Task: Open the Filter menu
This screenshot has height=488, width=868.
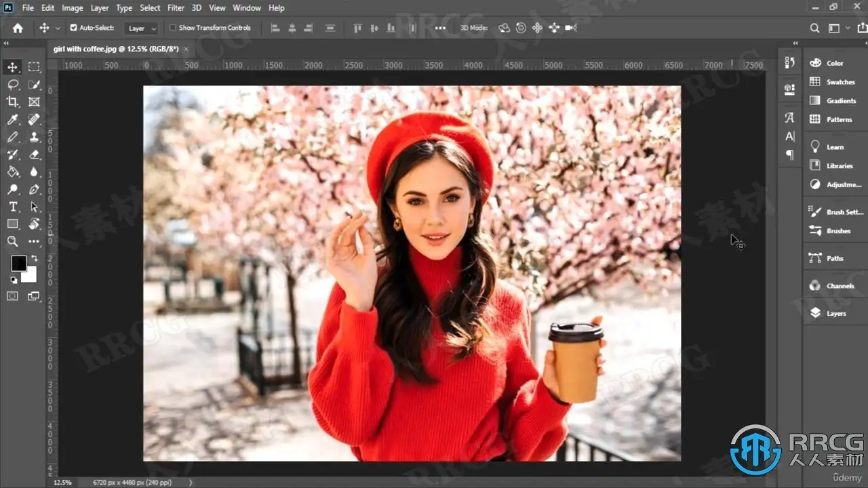Action: tap(176, 8)
